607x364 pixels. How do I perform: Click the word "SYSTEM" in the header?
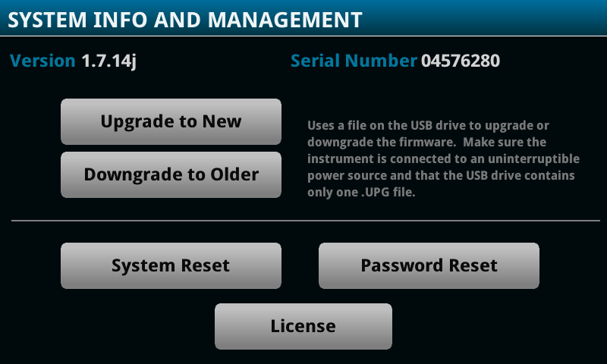(46, 19)
